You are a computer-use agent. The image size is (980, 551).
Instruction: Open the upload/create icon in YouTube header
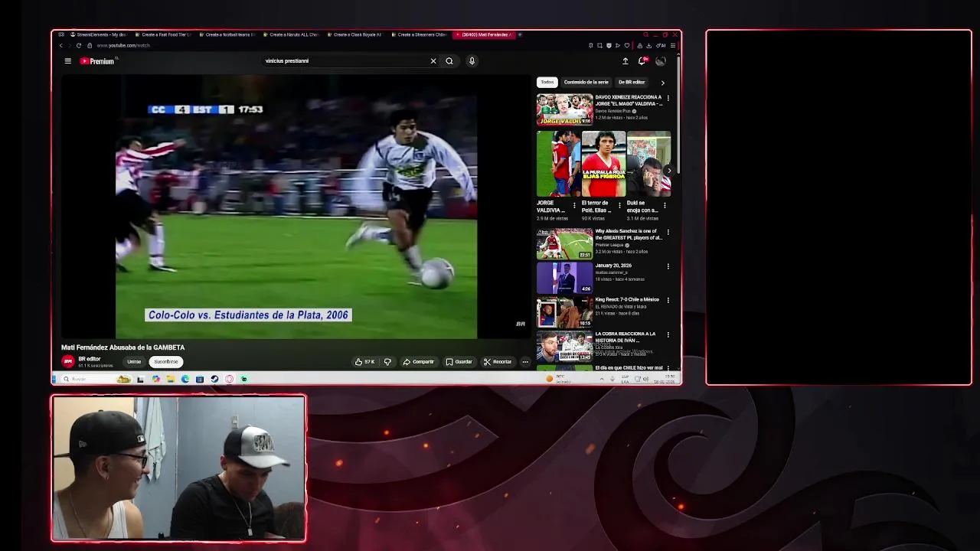pos(625,61)
